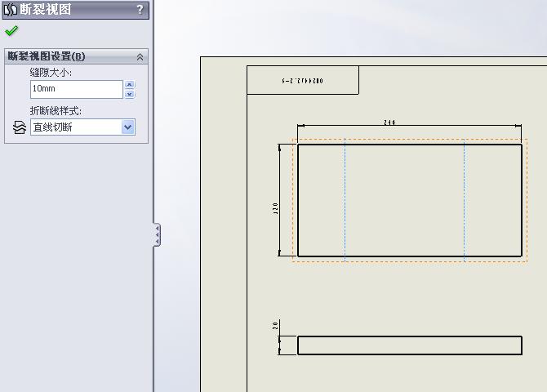Click the mirrored title block text at top
Screen dimensions: 547x392
tap(302, 81)
